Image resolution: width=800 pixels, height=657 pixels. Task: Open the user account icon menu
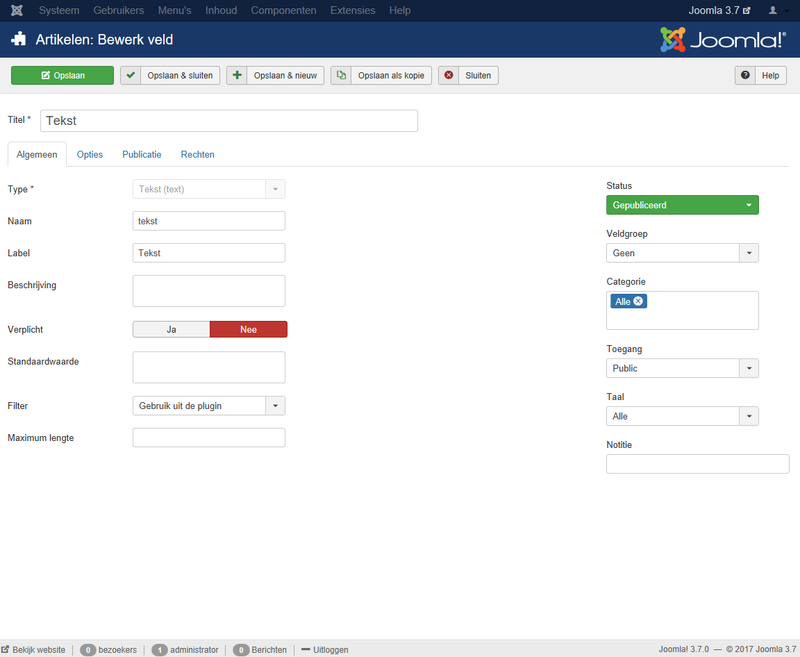click(x=774, y=10)
